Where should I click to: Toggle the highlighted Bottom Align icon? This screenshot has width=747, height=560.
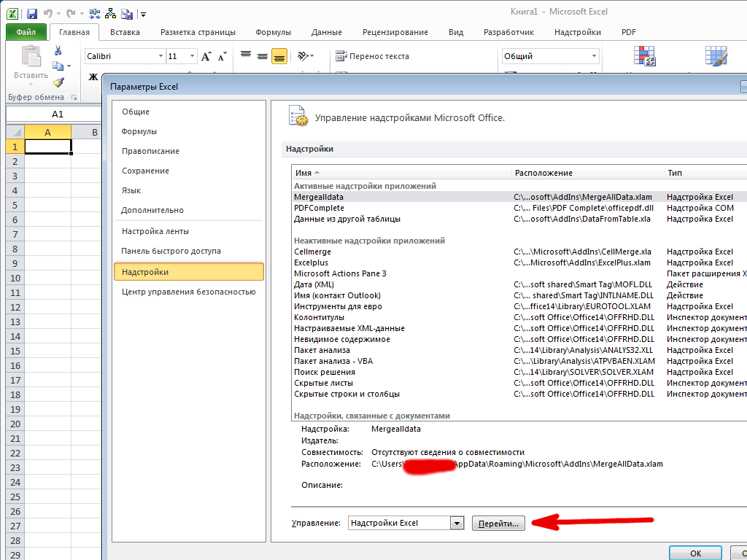(279, 57)
